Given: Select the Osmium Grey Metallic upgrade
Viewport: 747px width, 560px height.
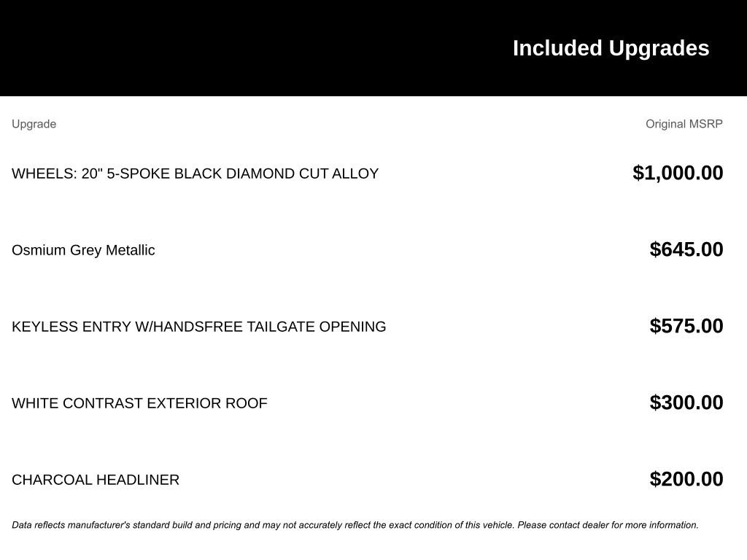Looking at the screenshot, I should pyautogui.click(x=83, y=250).
